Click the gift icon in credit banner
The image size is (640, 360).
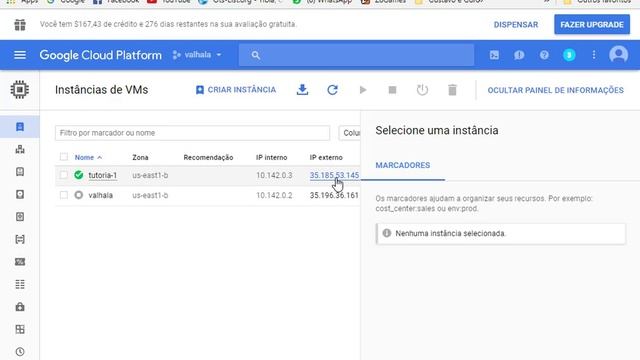tap(20, 25)
